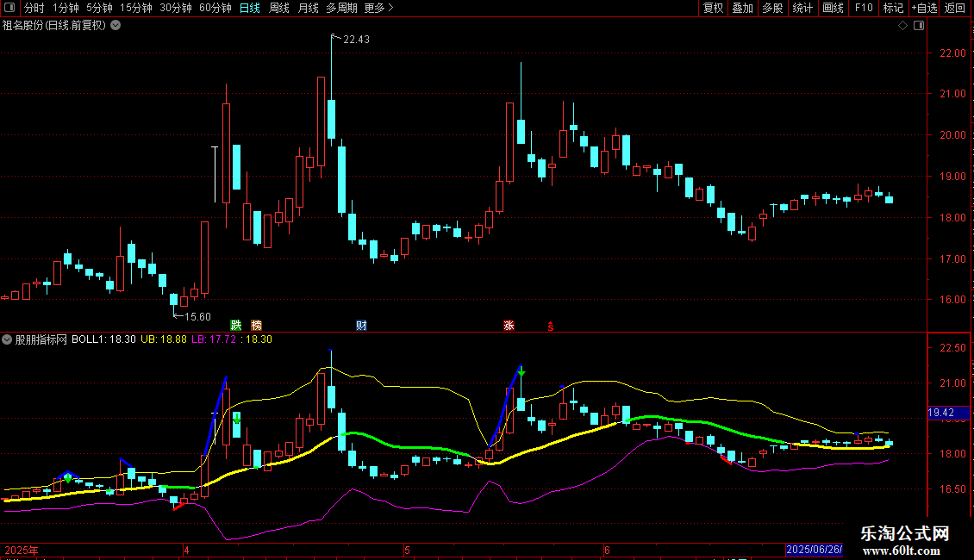Add stock via +自选 button
Screen dimensions: 974x560
(924, 8)
